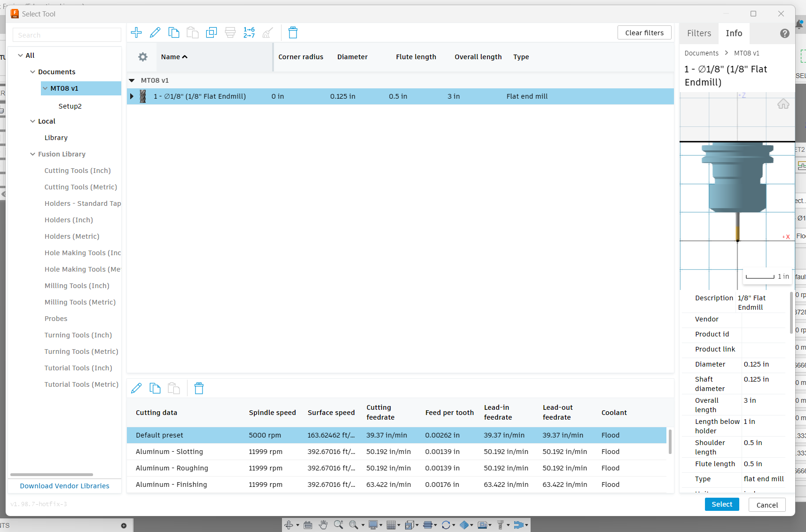The width and height of the screenshot is (806, 532).
Task: Open the Download Vendor Libraries link
Action: [64, 486]
